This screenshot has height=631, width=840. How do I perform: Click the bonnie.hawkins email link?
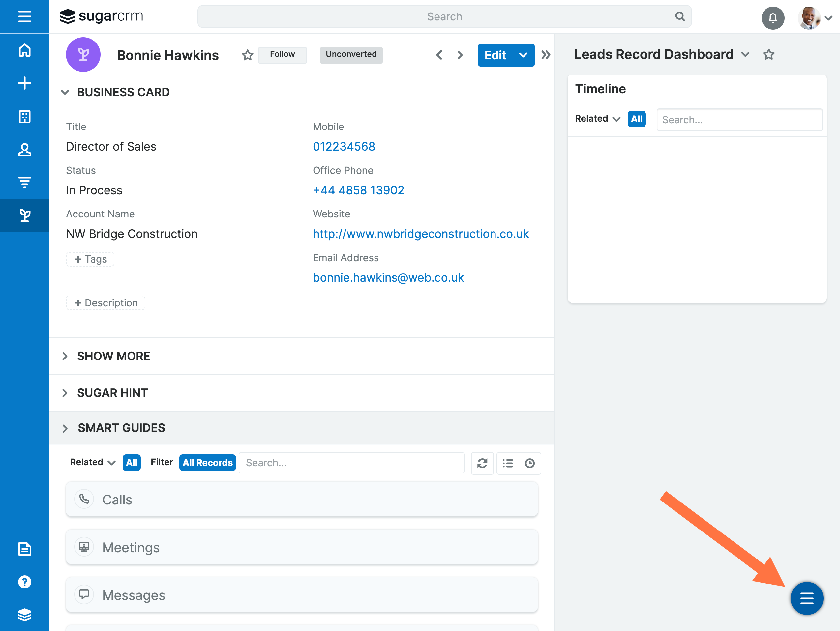tap(388, 278)
